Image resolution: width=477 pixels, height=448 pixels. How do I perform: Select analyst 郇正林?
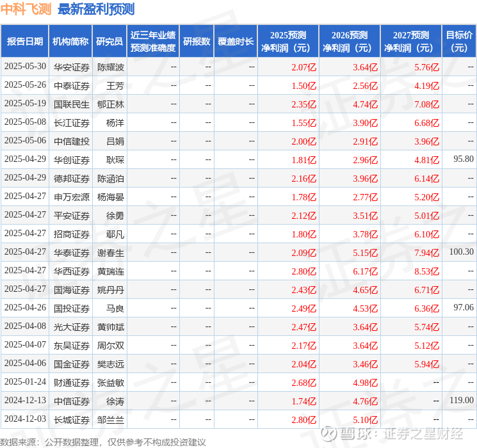(111, 104)
